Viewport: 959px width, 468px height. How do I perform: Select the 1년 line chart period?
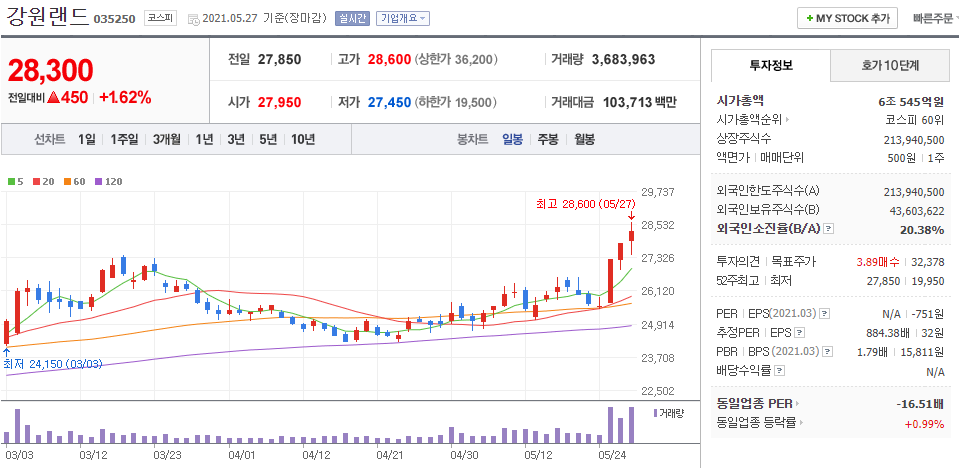[x=204, y=139]
